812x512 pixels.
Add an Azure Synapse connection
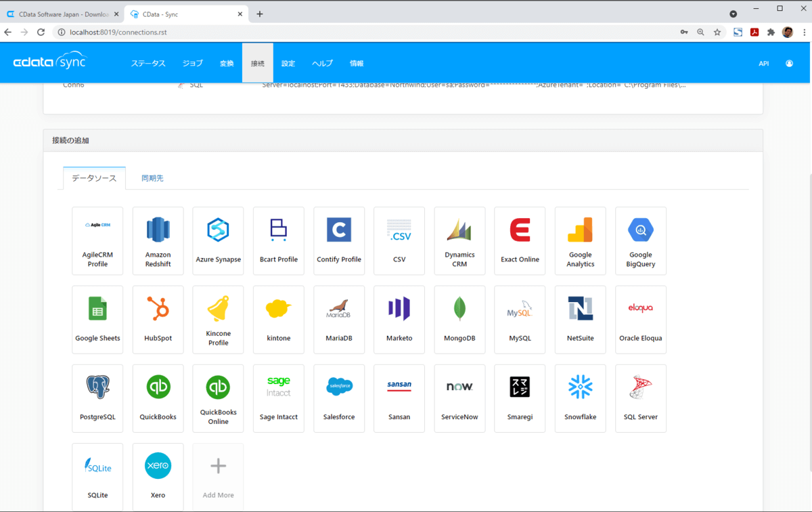click(x=218, y=241)
